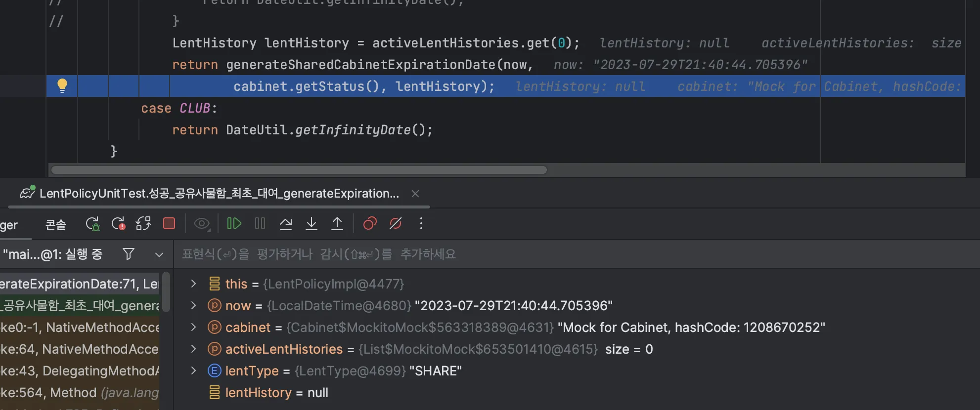
Task: Click the 'activeLentHistories.get(0)' expression
Action: click(x=472, y=43)
